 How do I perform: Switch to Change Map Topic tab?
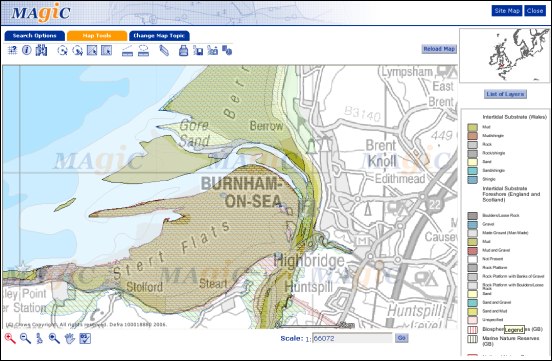click(x=159, y=36)
